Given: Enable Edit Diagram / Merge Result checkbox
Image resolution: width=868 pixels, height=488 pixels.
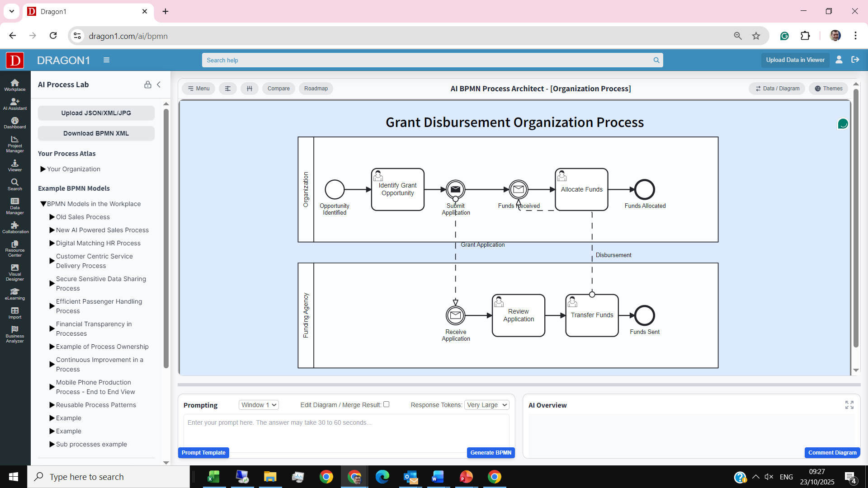Looking at the screenshot, I should coord(386,404).
